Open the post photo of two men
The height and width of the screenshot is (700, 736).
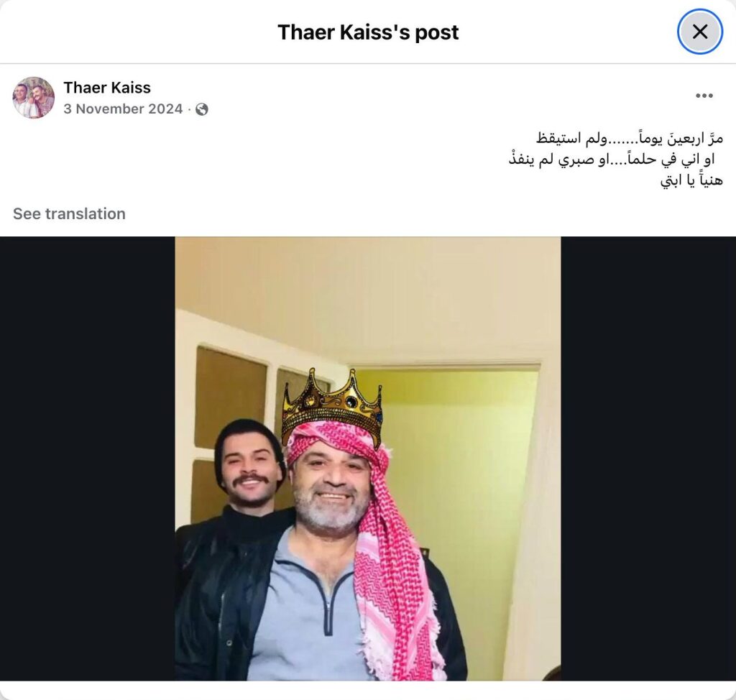click(x=368, y=459)
